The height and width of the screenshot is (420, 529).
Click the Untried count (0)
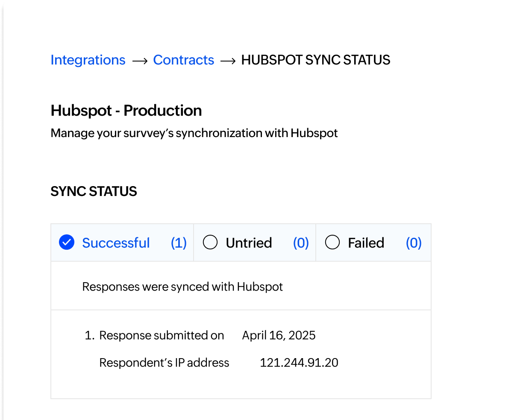(x=301, y=243)
